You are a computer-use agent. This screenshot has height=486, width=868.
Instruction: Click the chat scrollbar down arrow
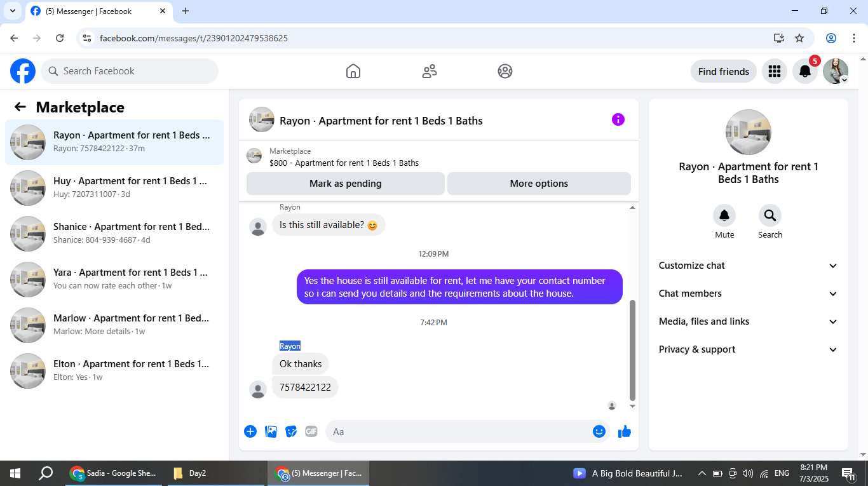coord(632,406)
